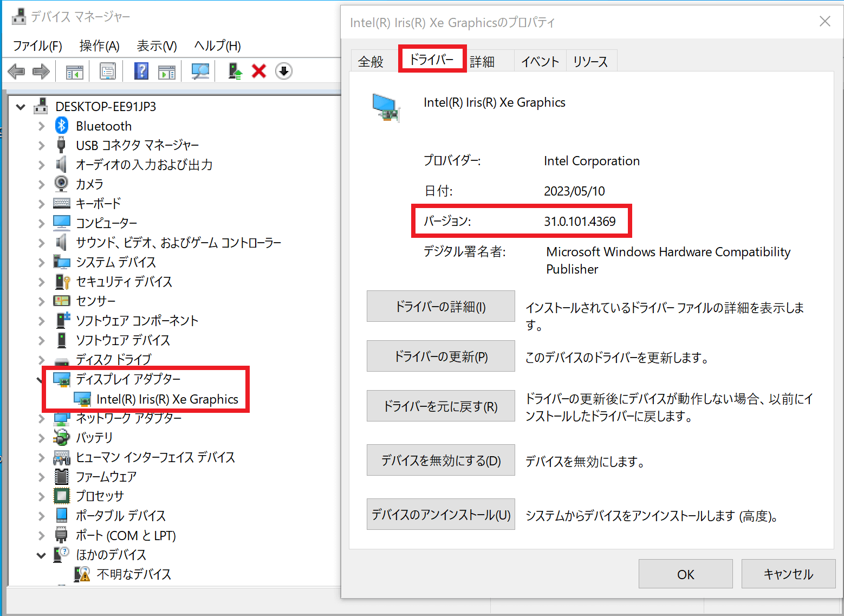
Task: Switch to the リソース tab
Action: (591, 62)
